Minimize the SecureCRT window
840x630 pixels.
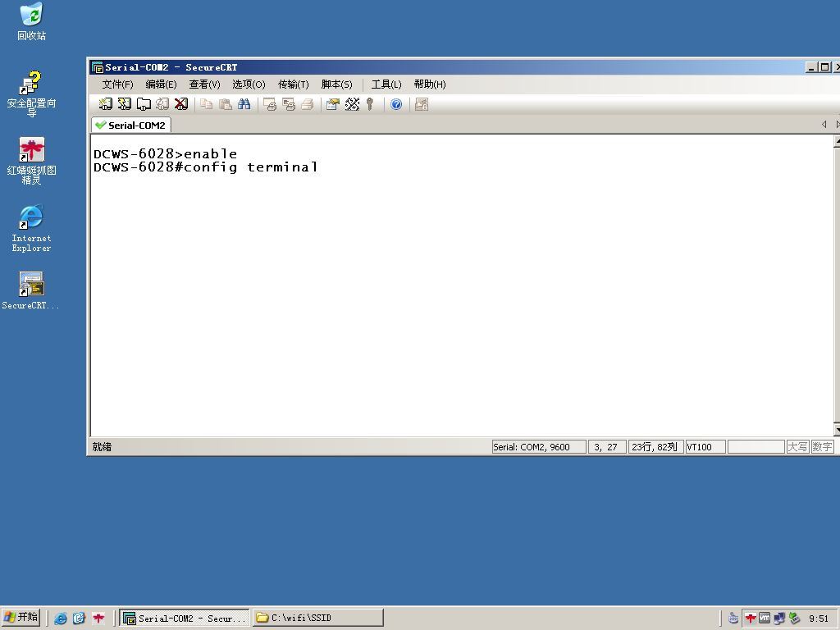point(811,67)
